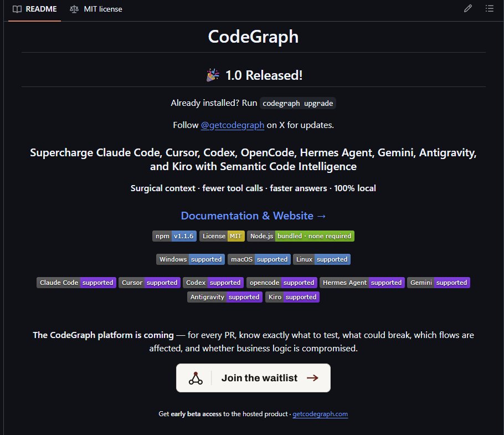This screenshot has height=435, width=504.
Task: Click the Hermes Agent supported badge
Action: point(362,283)
